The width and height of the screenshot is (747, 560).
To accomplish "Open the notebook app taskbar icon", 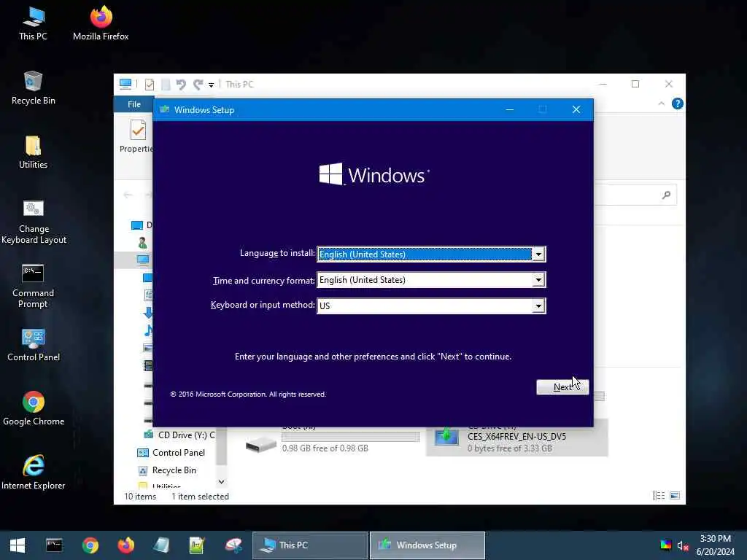I will pos(161,545).
